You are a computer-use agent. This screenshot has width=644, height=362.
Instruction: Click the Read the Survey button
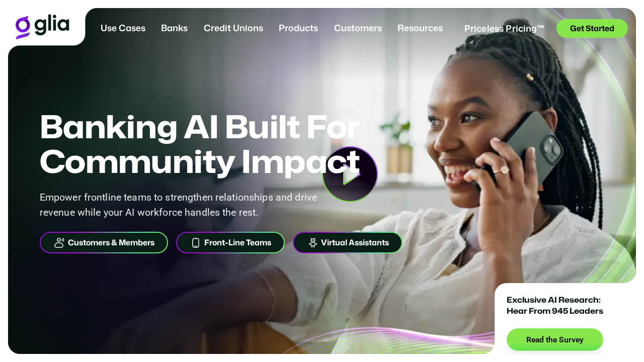555,340
